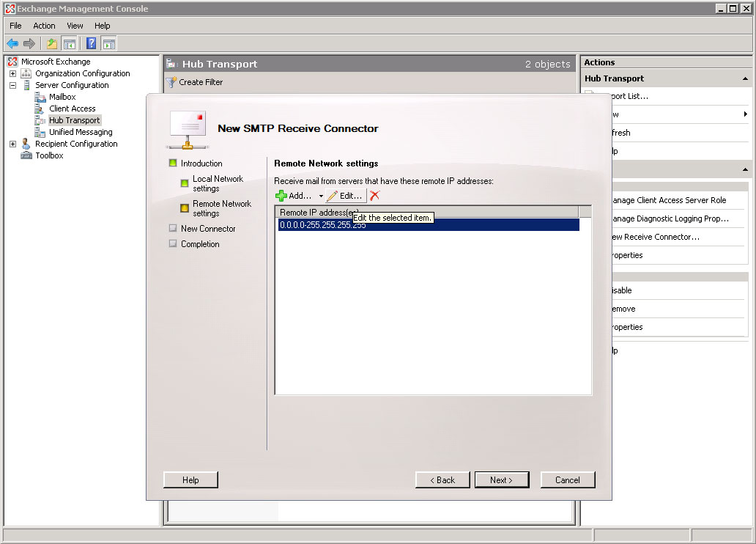Click the Mailbox node icon
Viewport: 756px width, 544px height.
click(x=40, y=97)
